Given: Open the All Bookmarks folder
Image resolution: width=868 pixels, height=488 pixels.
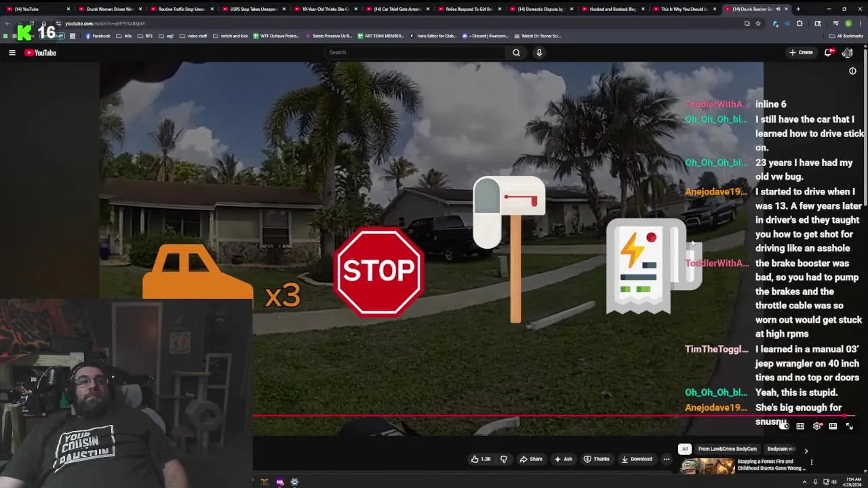Looking at the screenshot, I should coord(846,36).
